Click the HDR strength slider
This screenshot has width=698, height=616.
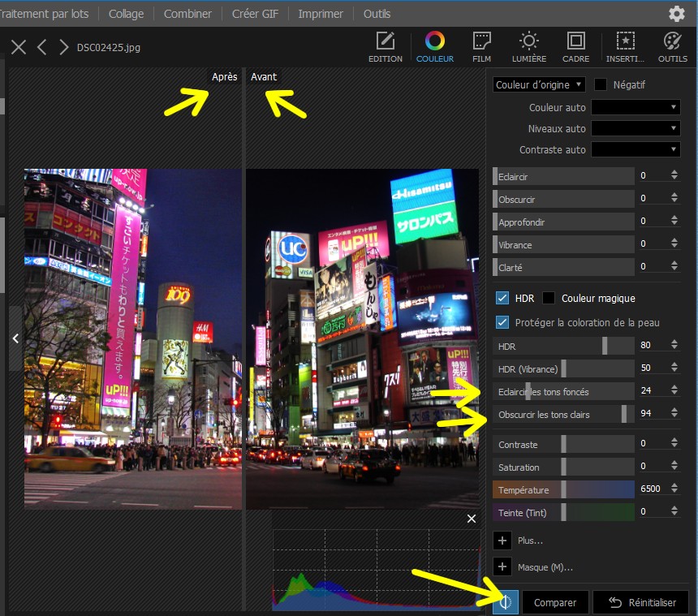pyautogui.click(x=563, y=346)
